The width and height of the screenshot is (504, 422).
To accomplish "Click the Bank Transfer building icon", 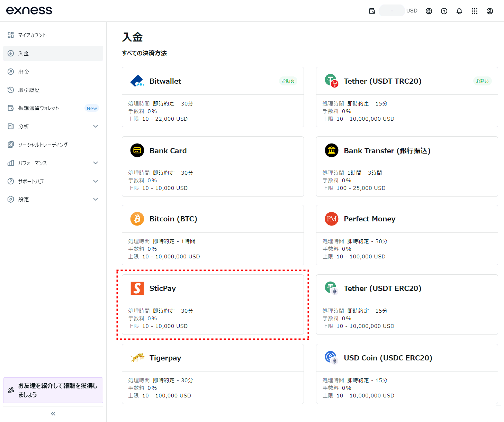I will 332,150.
